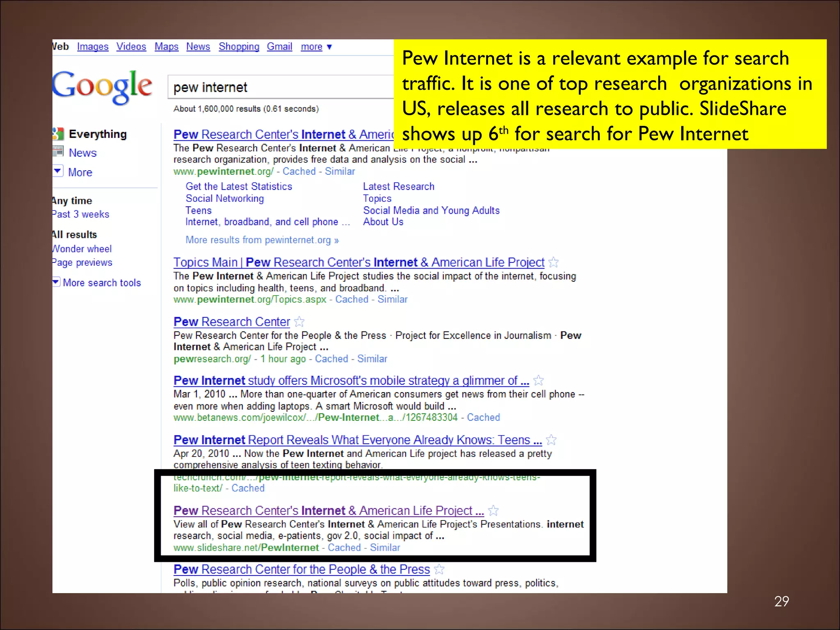
Task: Open Cached version of pewinternet.org result
Action: 299,171
